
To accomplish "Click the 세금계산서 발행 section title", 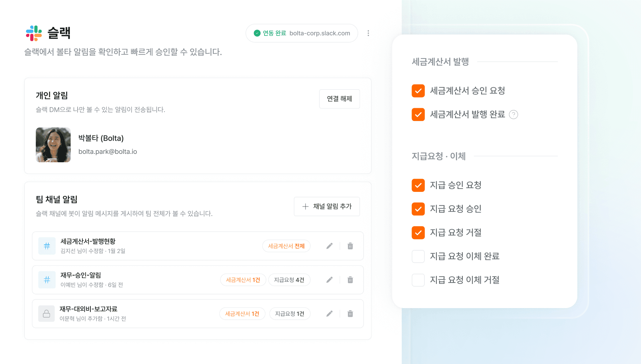I will [x=441, y=62].
